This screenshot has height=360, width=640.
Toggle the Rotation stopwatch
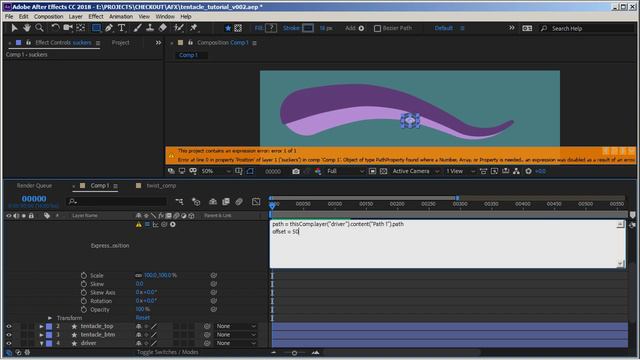pyautogui.click(x=84, y=301)
